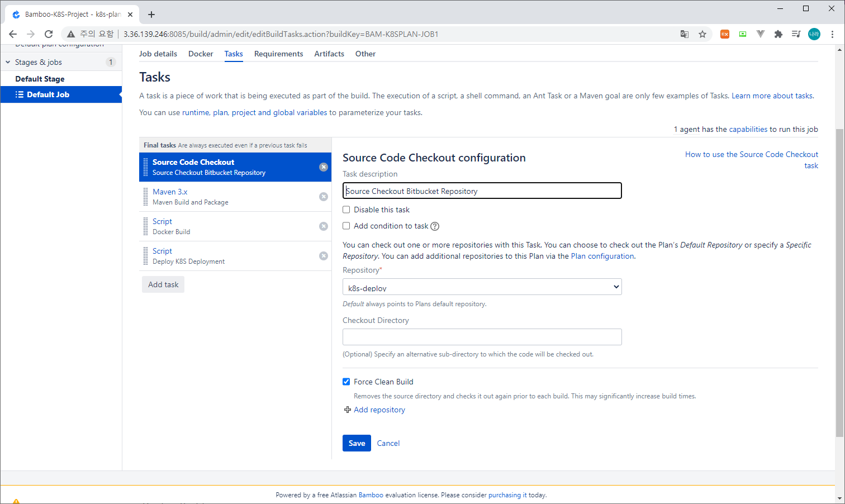845x504 pixels.
Task: Remove the Source Code Checkout task
Action: (x=324, y=167)
